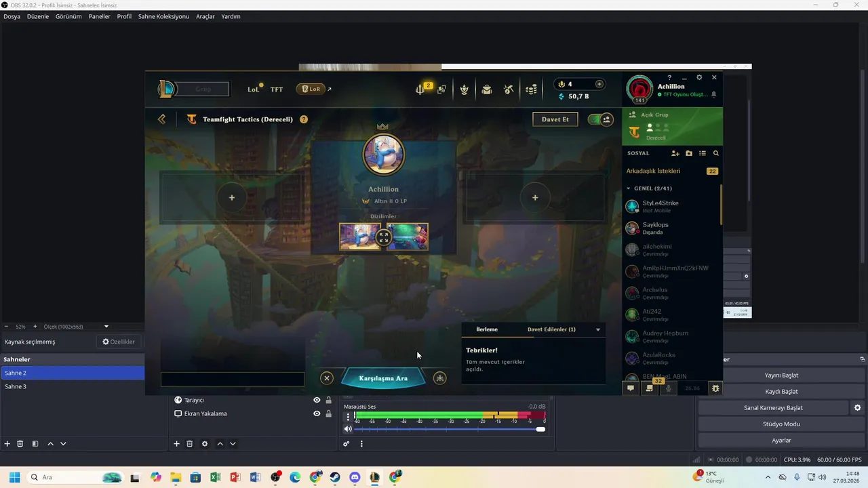Viewport: 868px width, 488px height.
Task: Go back with the double-chevron arrow
Action: click(x=161, y=119)
